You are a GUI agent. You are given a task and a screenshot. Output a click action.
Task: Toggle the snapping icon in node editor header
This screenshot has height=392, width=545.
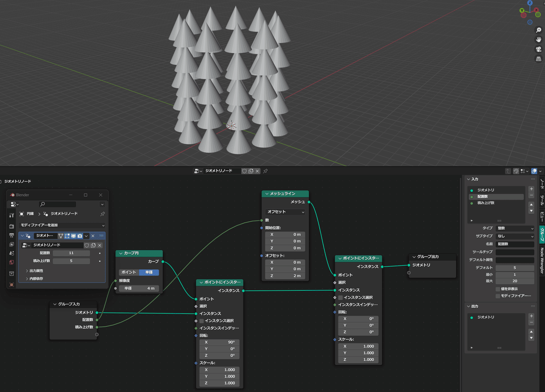pyautogui.click(x=516, y=171)
